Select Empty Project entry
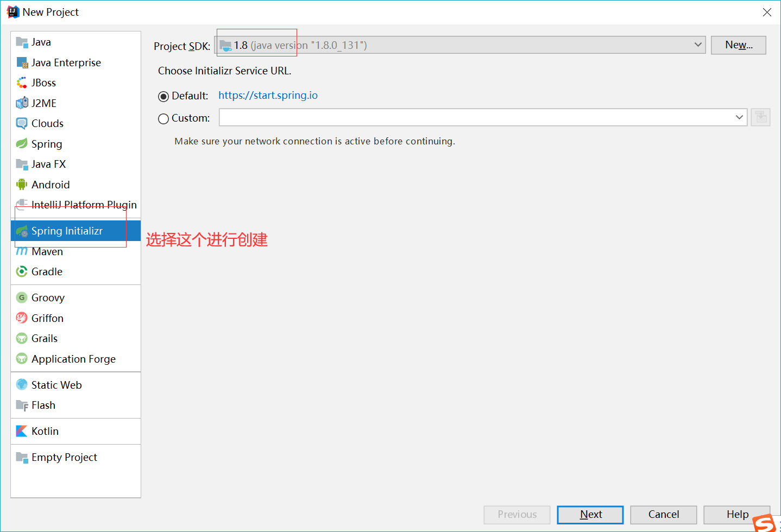This screenshot has height=532, width=781. tap(75, 457)
